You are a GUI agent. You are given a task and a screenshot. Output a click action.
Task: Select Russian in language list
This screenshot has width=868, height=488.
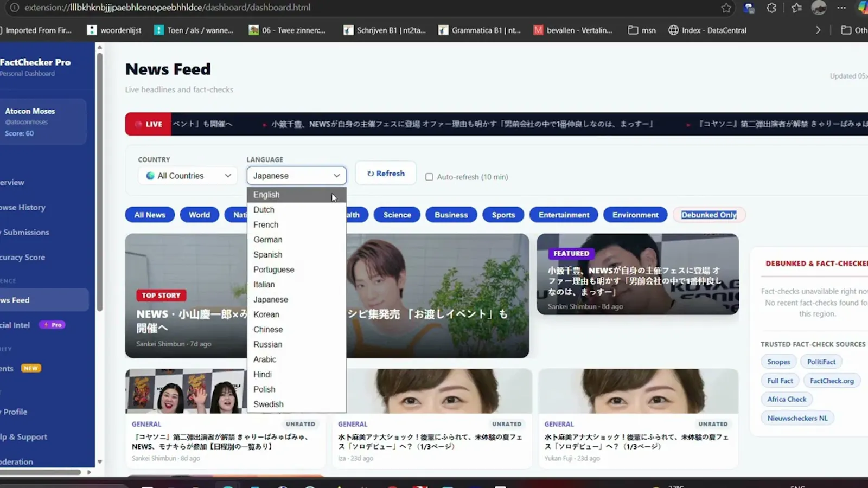[x=296, y=345]
